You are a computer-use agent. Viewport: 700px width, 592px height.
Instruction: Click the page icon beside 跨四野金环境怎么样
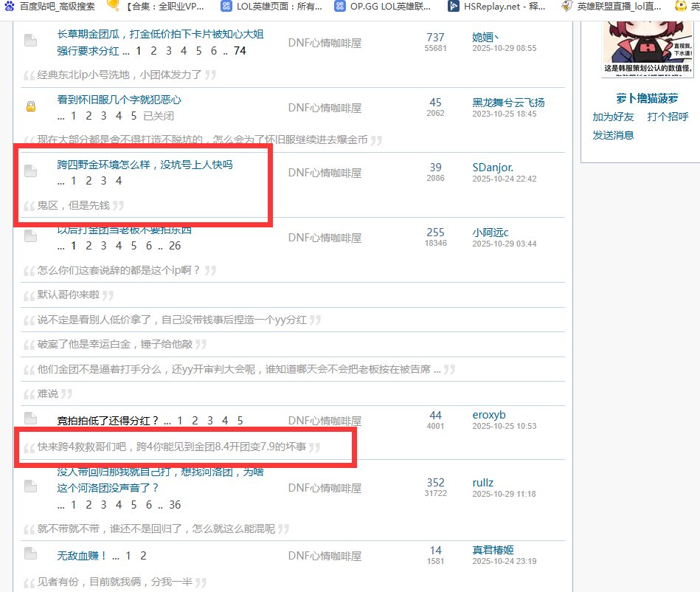[30, 171]
